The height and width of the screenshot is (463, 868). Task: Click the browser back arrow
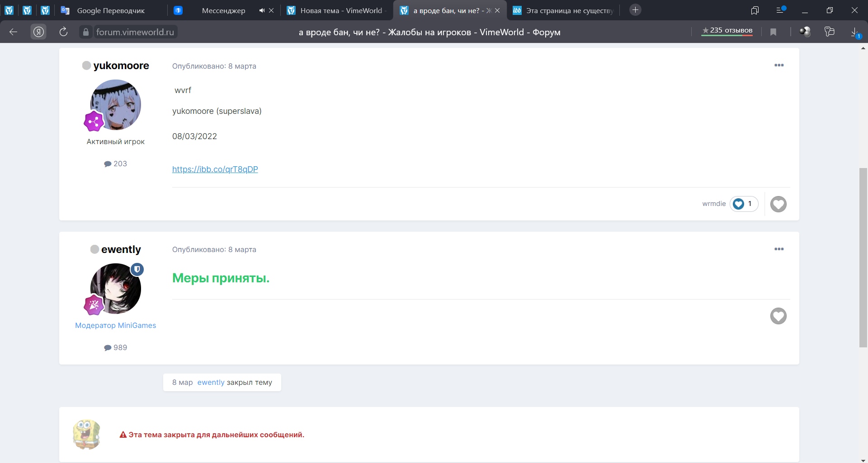pyautogui.click(x=14, y=32)
